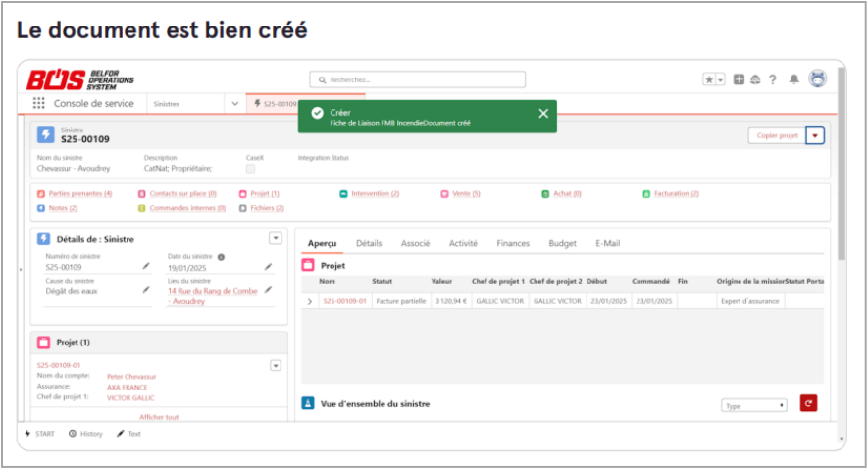Edit Cause du sinistre pencil icon
The height and width of the screenshot is (468, 868).
146,290
